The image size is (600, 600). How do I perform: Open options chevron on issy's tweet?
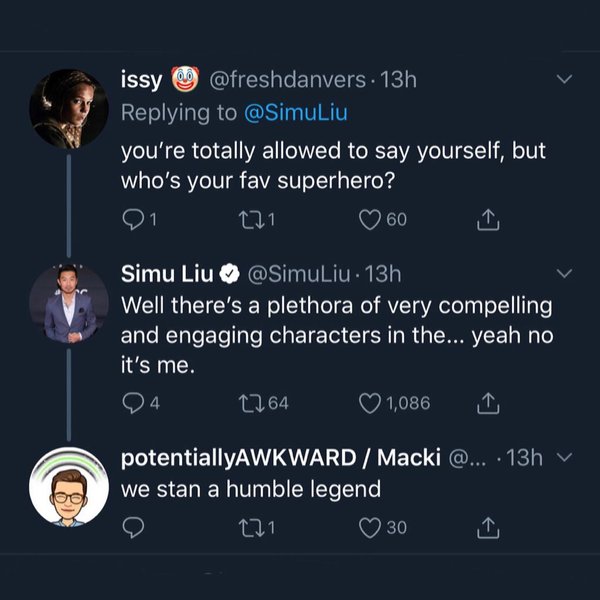click(564, 80)
